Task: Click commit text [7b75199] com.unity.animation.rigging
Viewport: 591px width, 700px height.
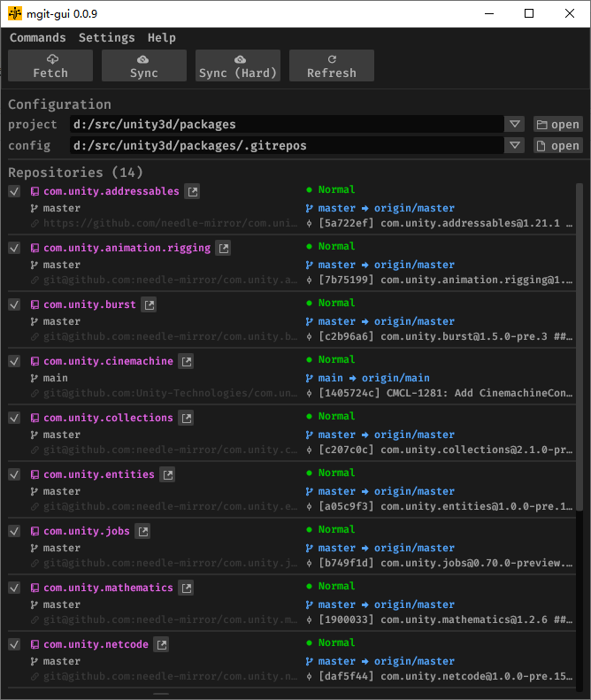Action: point(446,280)
